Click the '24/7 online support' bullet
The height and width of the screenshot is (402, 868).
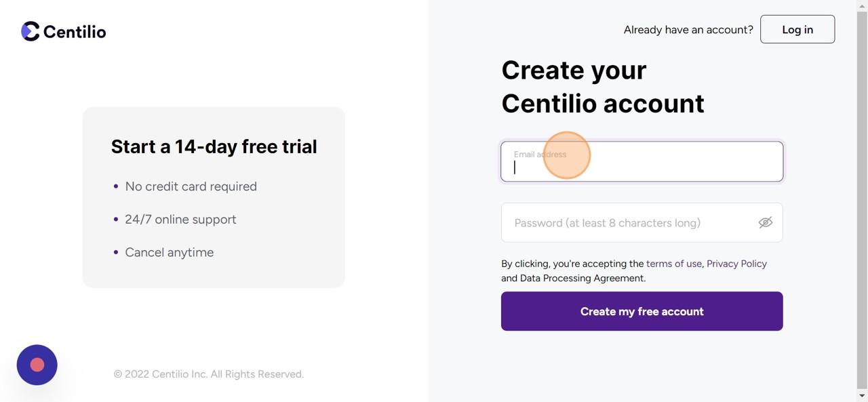click(180, 220)
